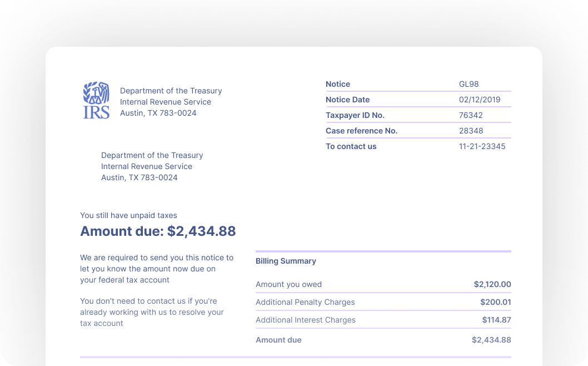Select the Notice Date value 02/12/2019
588x366 pixels.
[x=480, y=100]
